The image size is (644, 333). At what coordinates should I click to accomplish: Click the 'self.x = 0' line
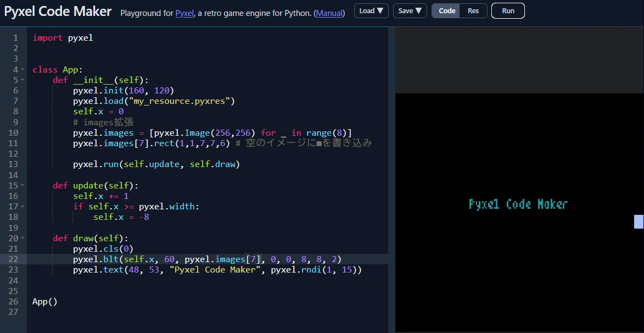click(x=98, y=112)
